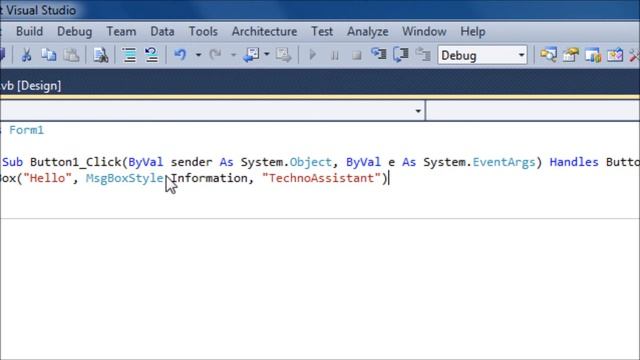Open the Toolbox toolbar icon
640x360 pixels.
click(615, 55)
